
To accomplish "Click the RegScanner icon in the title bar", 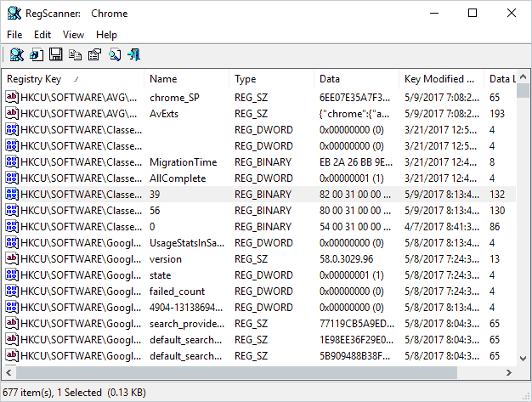I will [14, 14].
